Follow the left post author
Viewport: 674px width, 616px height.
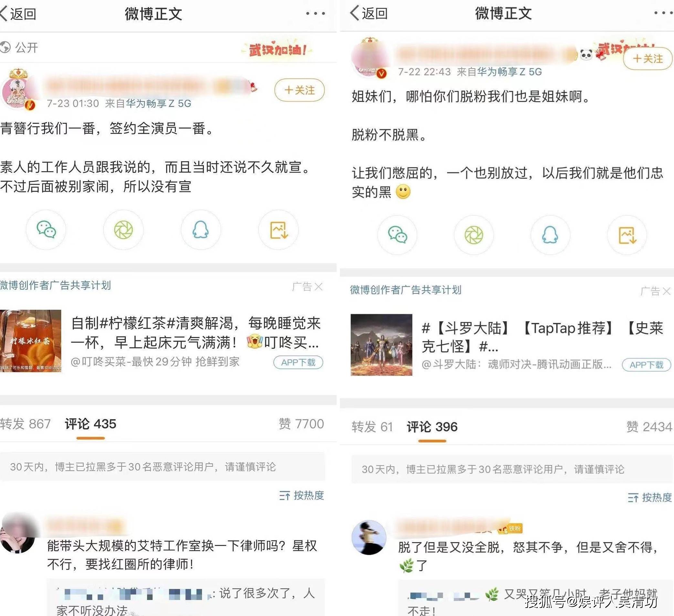(299, 90)
